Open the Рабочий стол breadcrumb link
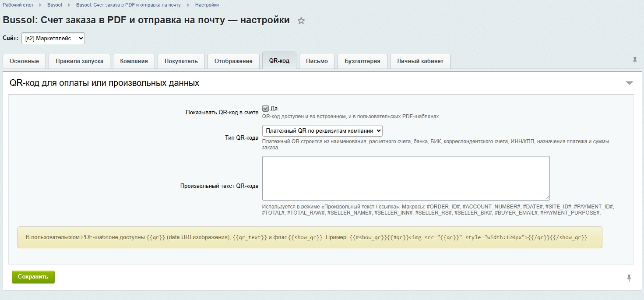Viewport: 644px width, 300px height. pyautogui.click(x=18, y=5)
